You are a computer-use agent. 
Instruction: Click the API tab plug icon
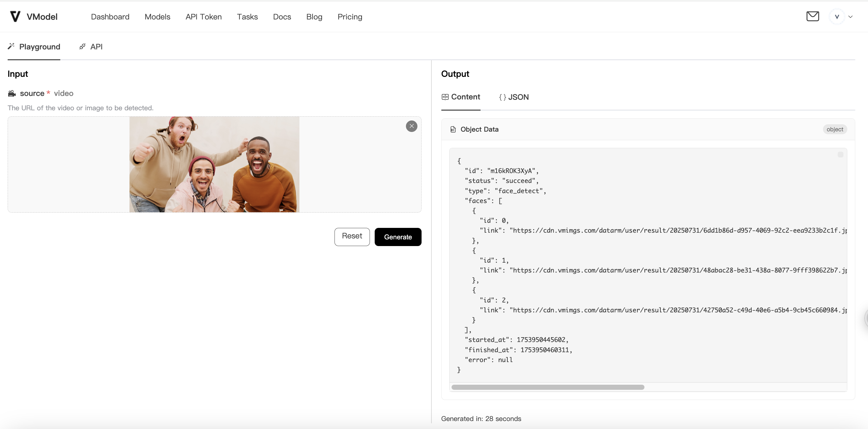click(82, 47)
